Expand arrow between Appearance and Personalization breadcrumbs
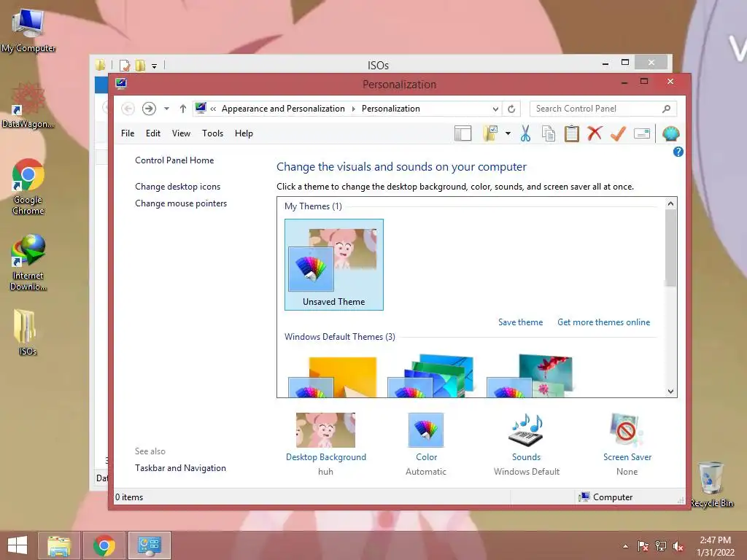The height and width of the screenshot is (560, 747). (x=354, y=109)
